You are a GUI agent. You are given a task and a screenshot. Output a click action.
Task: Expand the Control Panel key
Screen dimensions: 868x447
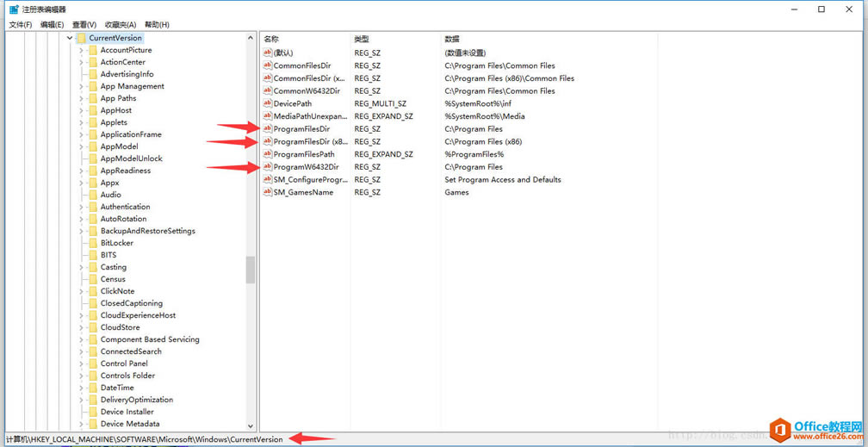point(81,364)
